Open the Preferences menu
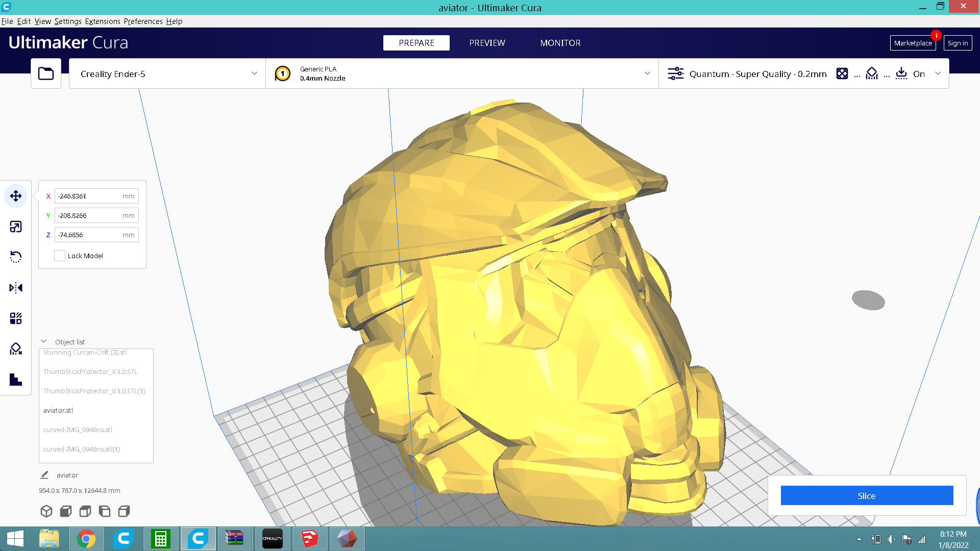Viewport: 980px width, 551px height. coord(143,21)
